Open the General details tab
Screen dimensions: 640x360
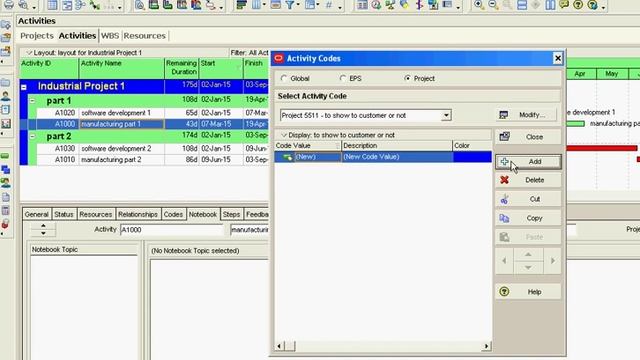36,214
